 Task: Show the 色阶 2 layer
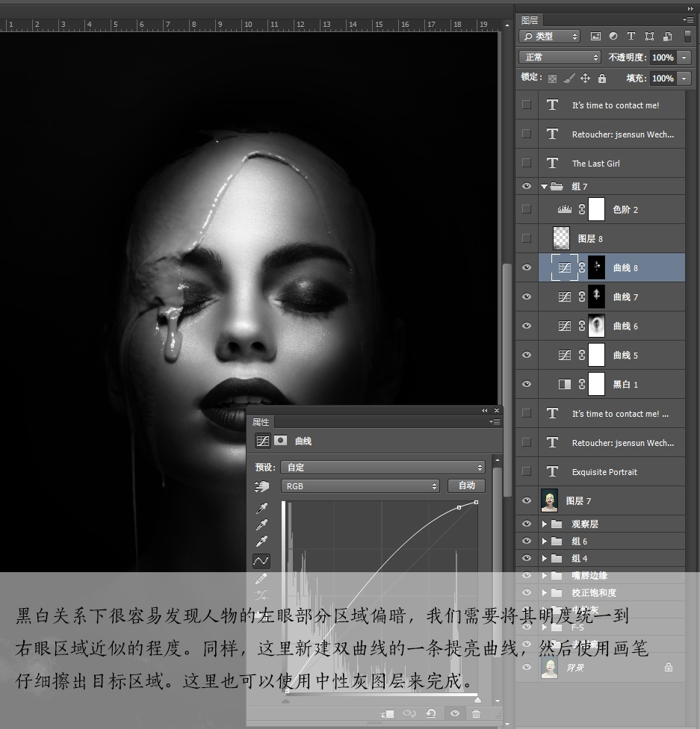(527, 209)
